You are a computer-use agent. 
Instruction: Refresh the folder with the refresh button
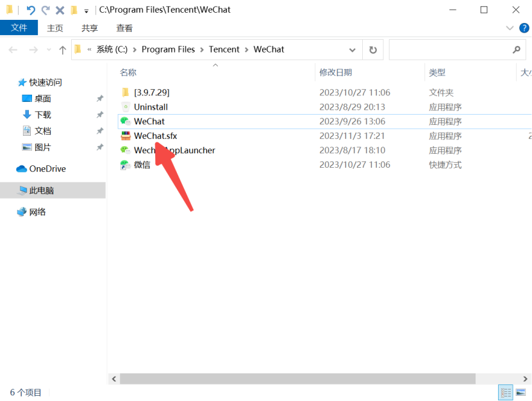pyautogui.click(x=373, y=50)
